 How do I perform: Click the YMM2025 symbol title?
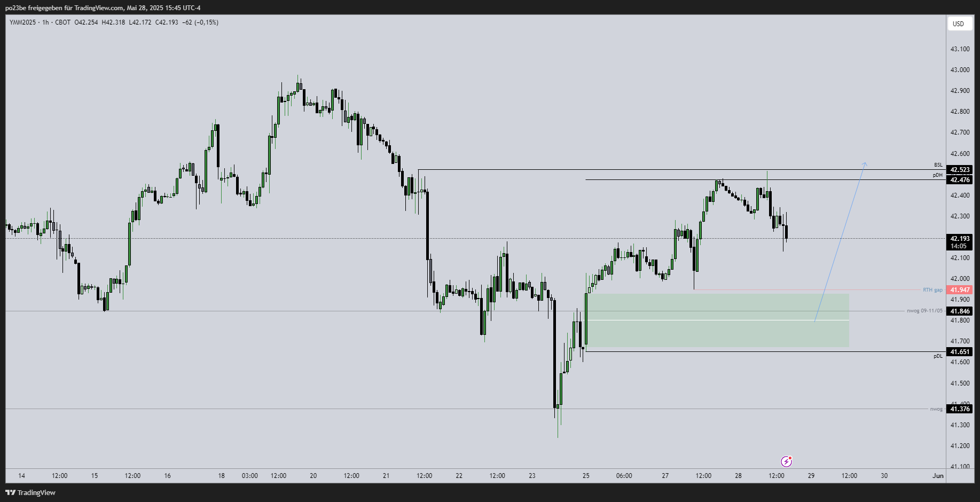click(x=22, y=22)
